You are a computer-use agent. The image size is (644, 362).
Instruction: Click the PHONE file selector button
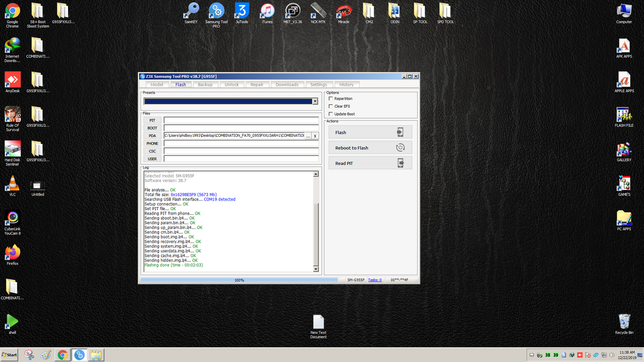(152, 143)
